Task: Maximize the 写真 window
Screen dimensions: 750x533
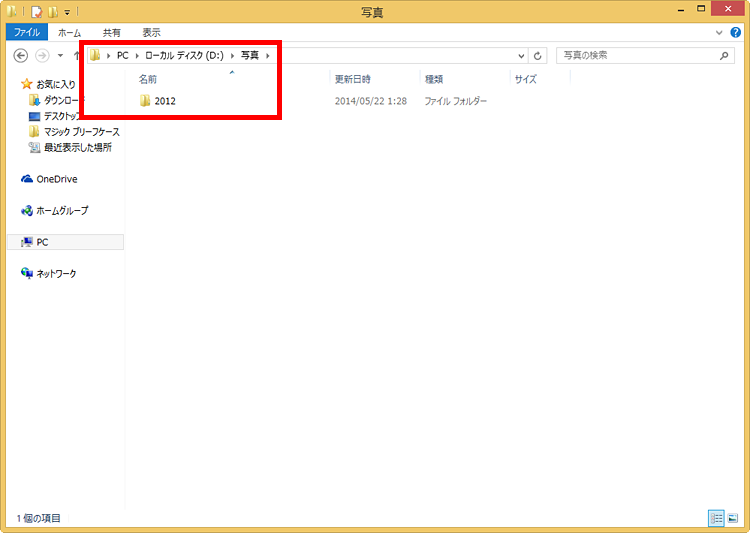Action: pyautogui.click(x=701, y=9)
